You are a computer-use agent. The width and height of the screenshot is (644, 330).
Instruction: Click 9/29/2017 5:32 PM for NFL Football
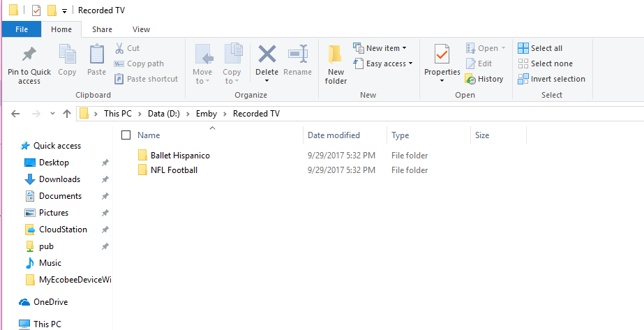[341, 170]
